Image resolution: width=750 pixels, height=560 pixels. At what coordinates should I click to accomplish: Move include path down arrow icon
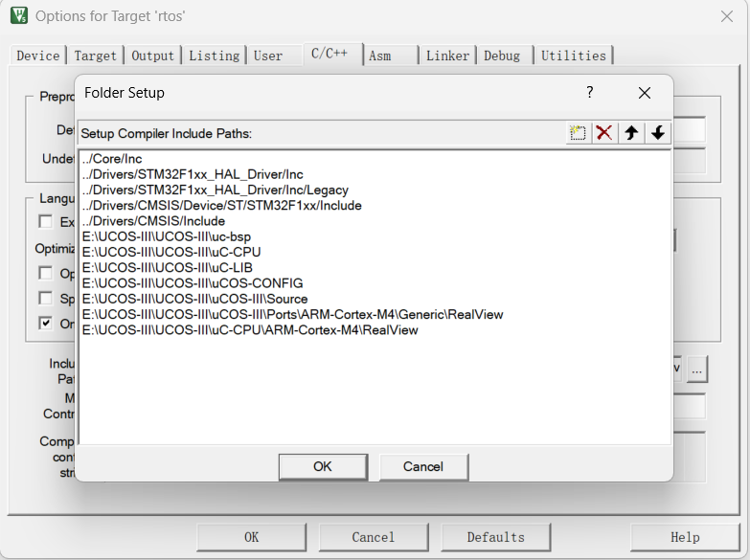658,132
